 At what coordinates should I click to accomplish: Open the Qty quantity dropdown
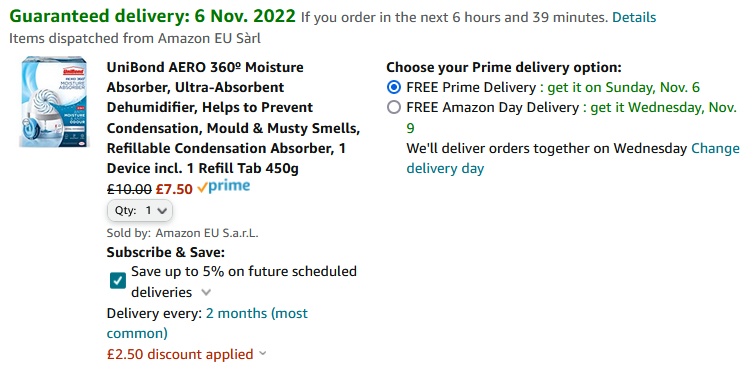click(139, 210)
